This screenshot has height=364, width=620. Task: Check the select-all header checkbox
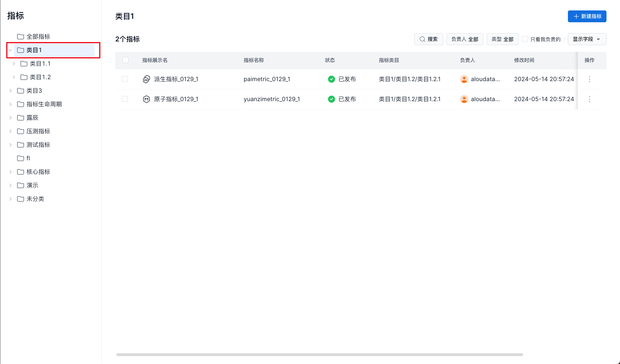[x=125, y=60]
